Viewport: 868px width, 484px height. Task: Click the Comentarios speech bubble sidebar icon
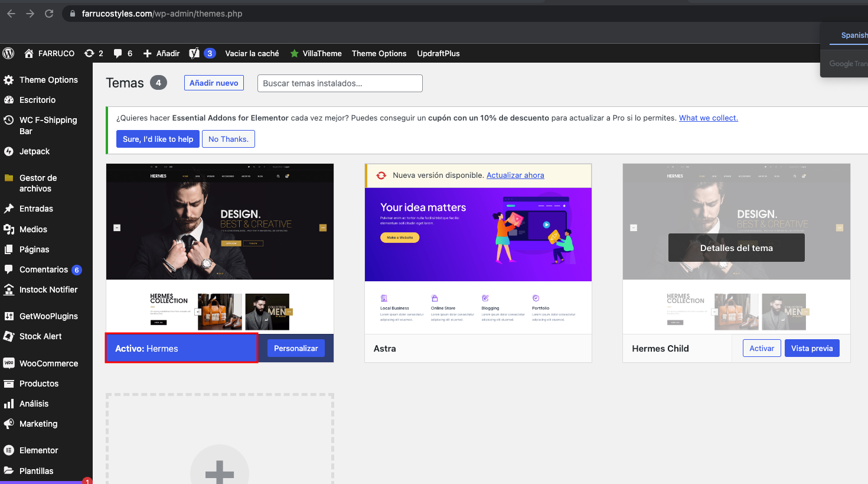tap(9, 269)
